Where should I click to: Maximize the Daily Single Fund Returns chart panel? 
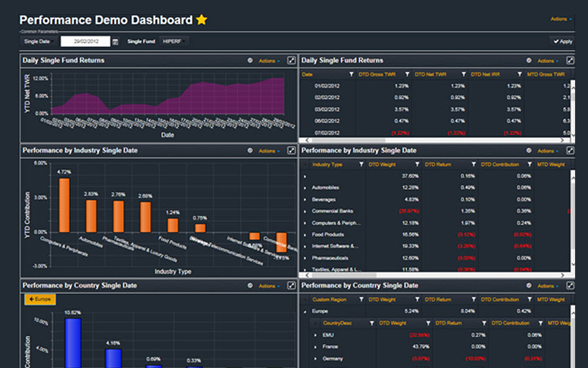(292, 61)
